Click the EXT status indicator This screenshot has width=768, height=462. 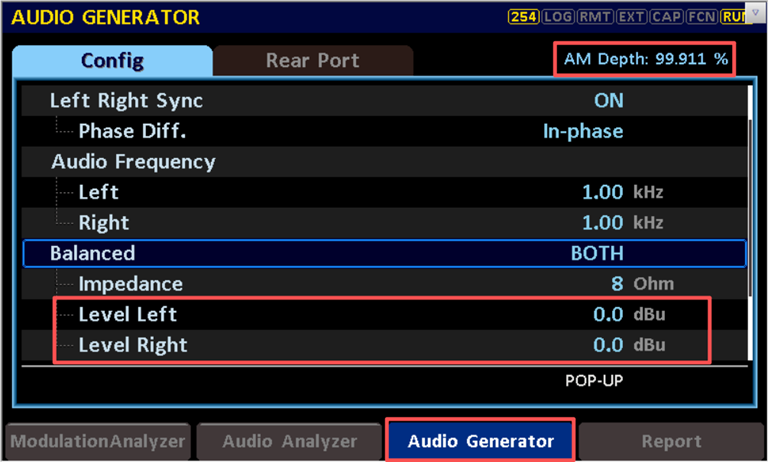pos(631,17)
